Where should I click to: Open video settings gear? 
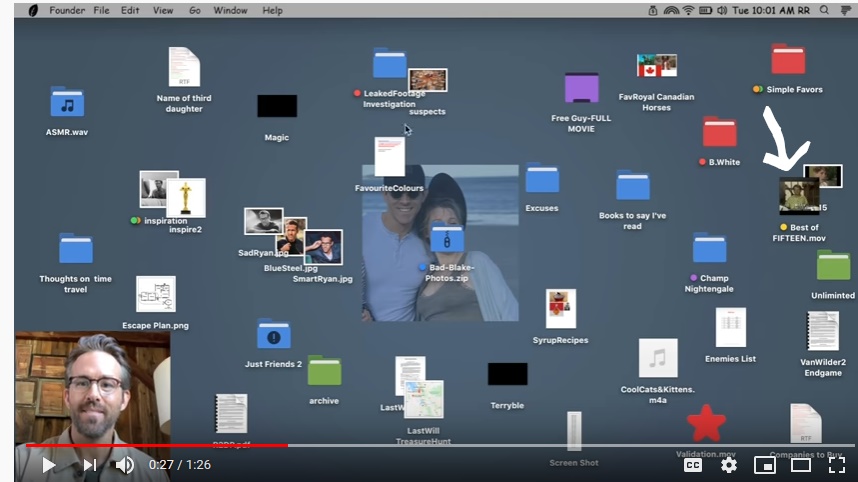tap(728, 465)
